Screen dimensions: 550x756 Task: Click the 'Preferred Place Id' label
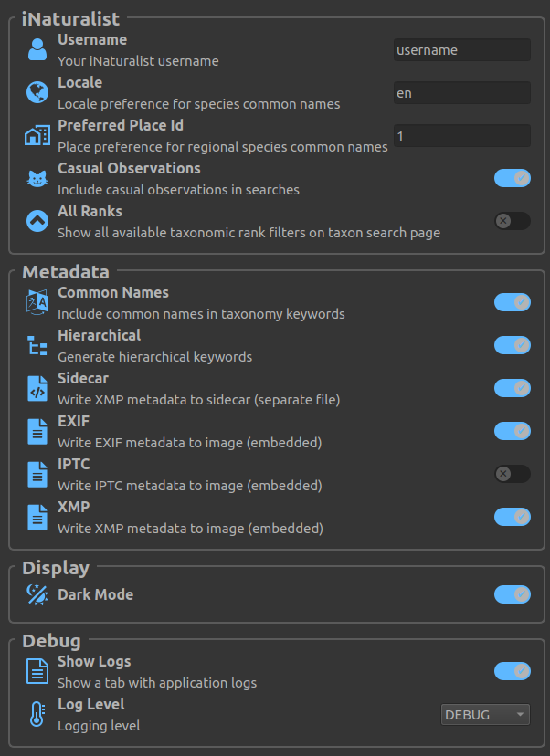(121, 125)
